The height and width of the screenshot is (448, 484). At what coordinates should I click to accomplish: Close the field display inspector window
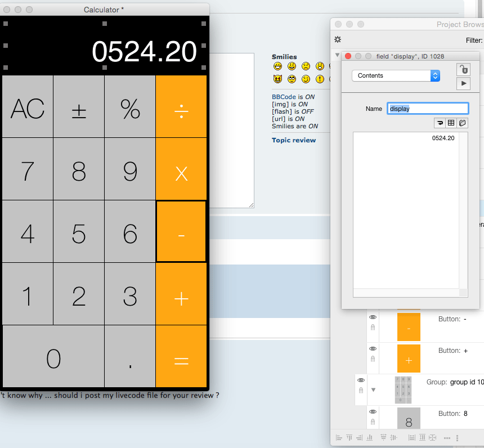click(348, 56)
